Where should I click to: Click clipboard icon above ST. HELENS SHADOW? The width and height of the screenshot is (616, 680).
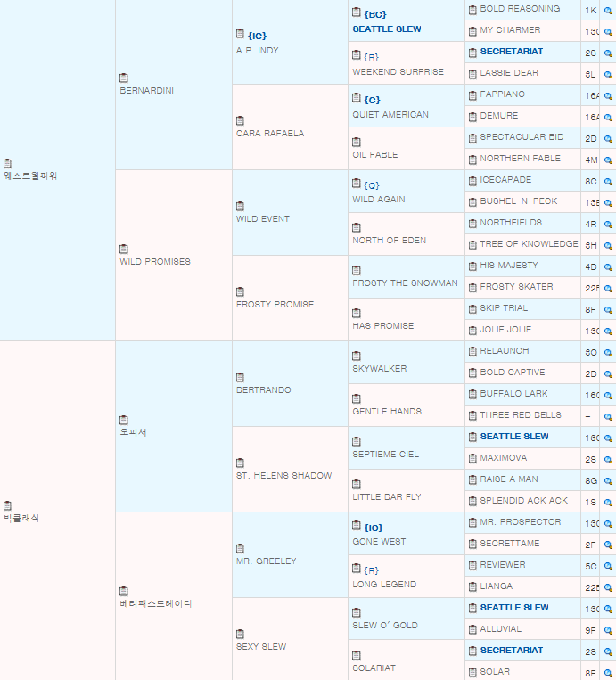point(240,463)
